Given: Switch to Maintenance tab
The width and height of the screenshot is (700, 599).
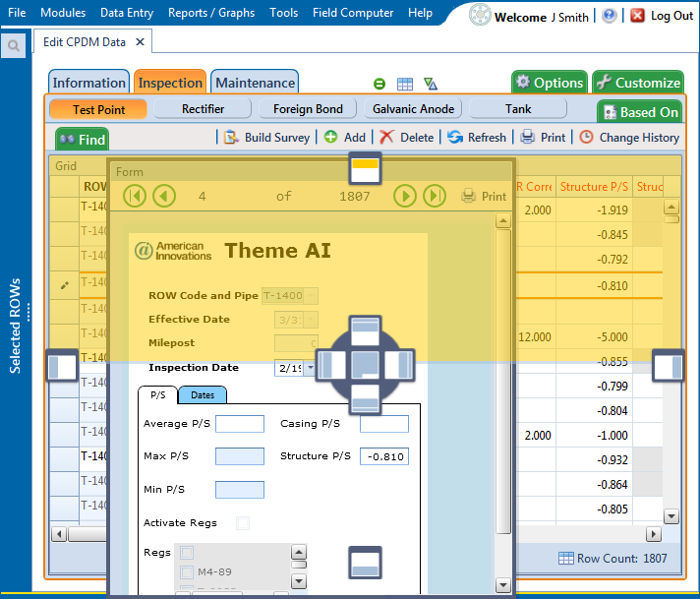Looking at the screenshot, I should 255,83.
